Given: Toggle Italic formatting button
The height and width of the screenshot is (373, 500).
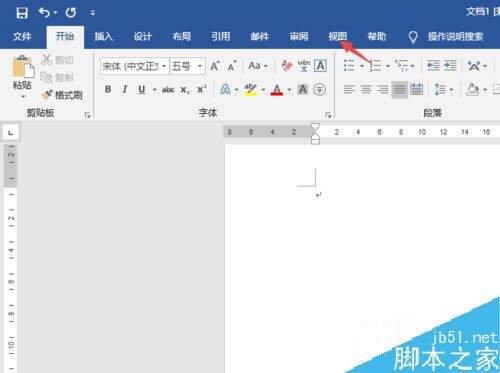Looking at the screenshot, I should click(125, 89).
